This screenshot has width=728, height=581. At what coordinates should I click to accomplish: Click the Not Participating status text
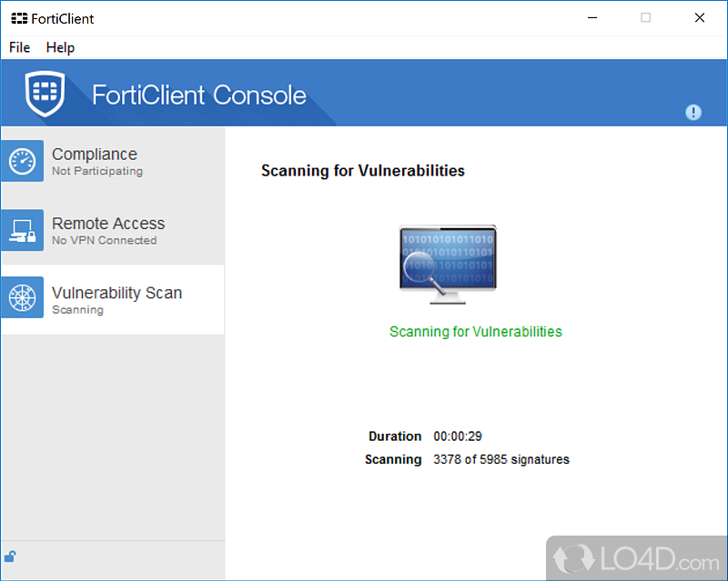[97, 171]
